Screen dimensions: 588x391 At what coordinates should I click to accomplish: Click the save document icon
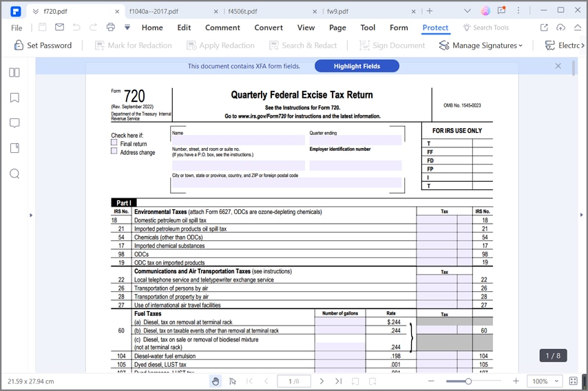point(43,27)
